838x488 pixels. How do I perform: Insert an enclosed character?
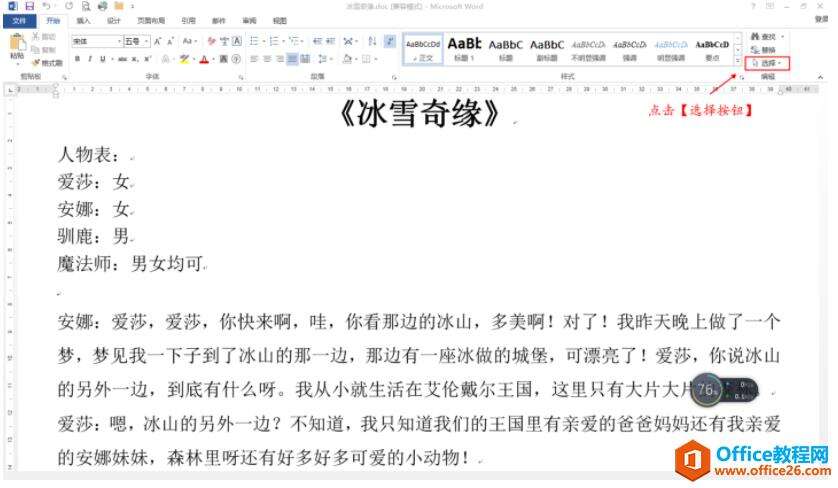236,59
